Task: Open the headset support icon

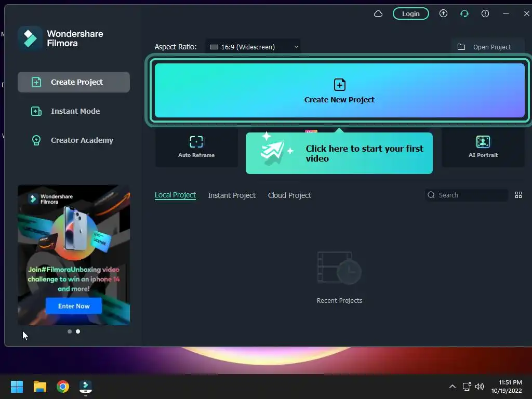Action: point(464,14)
